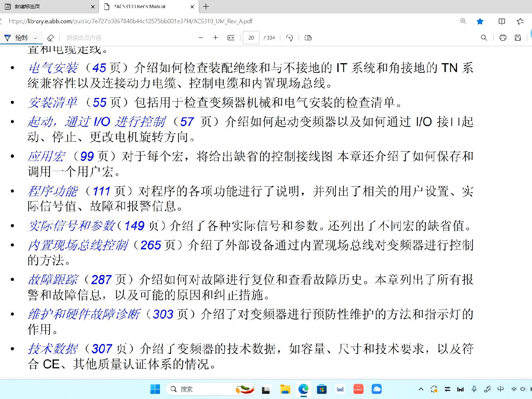
Task: Open the Favorites list icon
Action: (520, 21)
